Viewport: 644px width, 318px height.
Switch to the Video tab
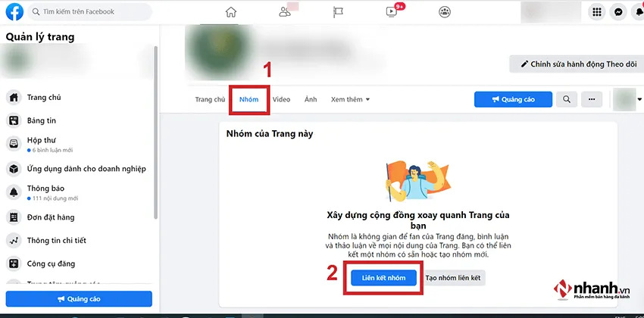281,99
